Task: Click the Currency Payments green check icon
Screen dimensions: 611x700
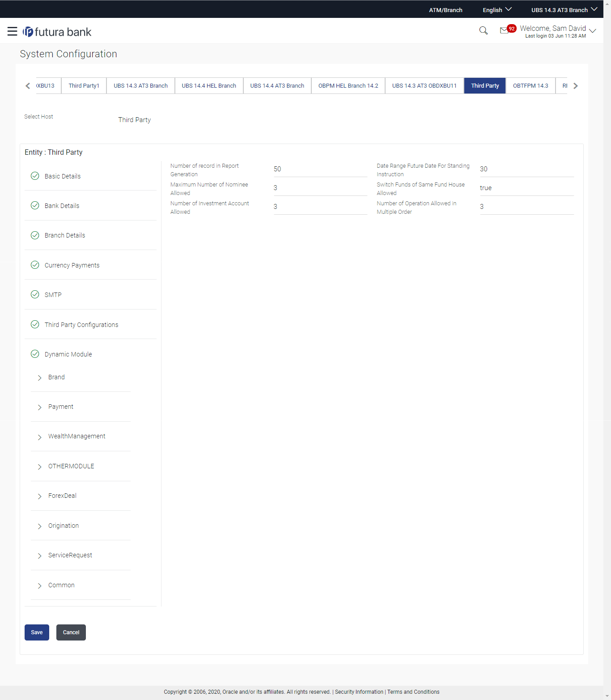Action: [x=35, y=265]
